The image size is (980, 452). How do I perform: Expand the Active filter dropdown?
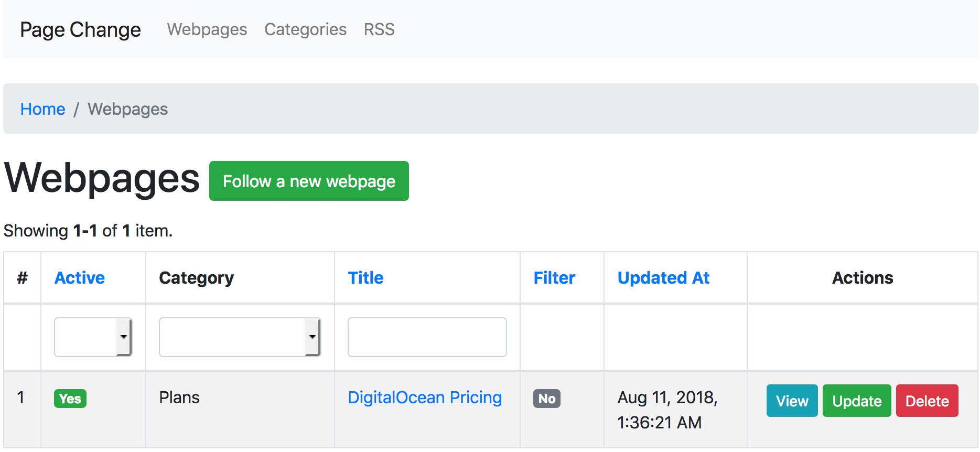[x=93, y=337]
